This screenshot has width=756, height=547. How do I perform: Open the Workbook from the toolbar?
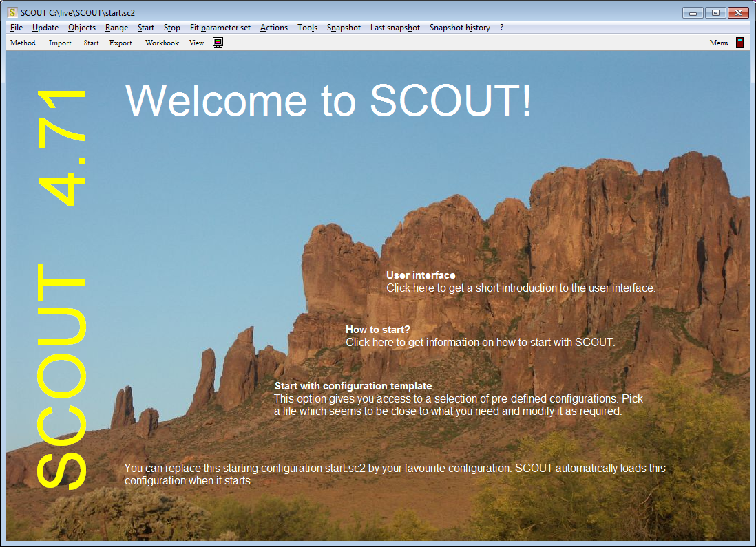(x=162, y=43)
